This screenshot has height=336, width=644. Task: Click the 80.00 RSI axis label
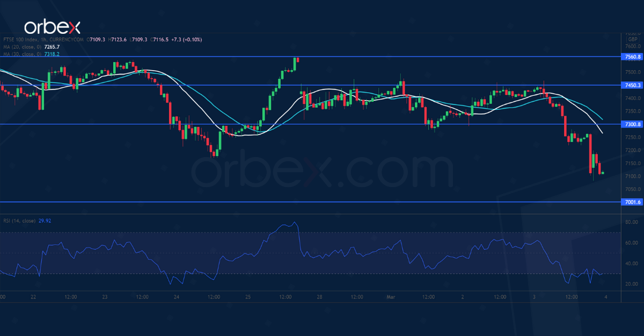(631, 222)
